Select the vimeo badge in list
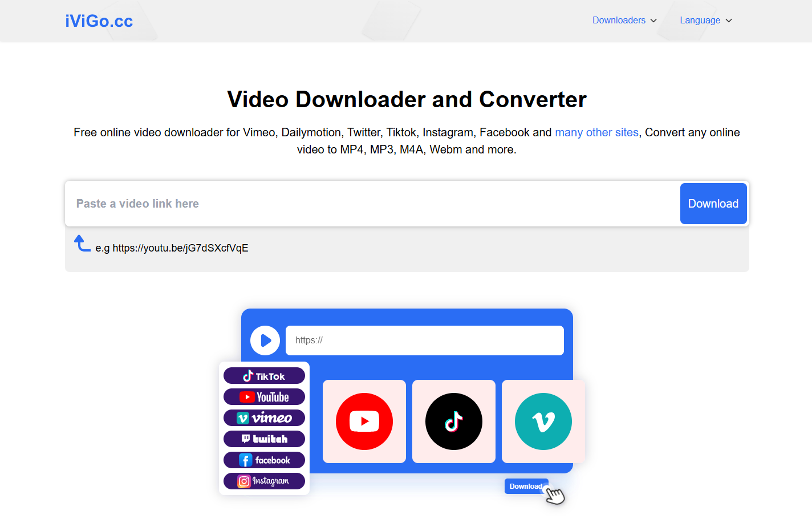 coord(264,418)
